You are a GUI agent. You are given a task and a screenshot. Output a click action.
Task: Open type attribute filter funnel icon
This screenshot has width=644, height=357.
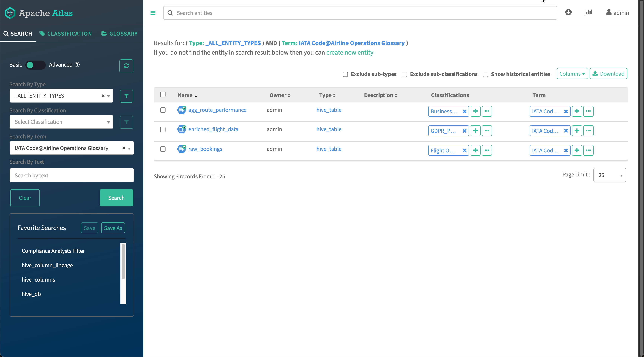[126, 96]
